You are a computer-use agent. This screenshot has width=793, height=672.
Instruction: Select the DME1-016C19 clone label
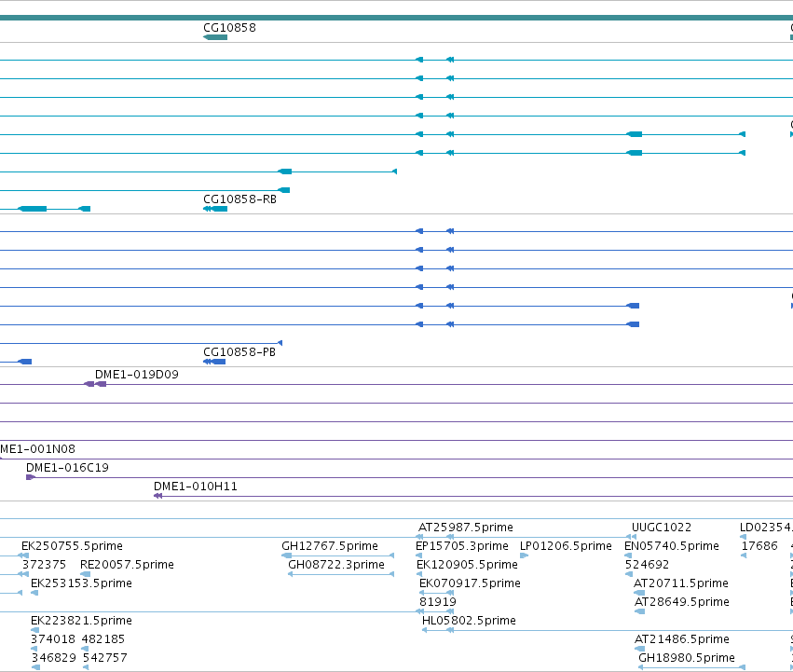point(67,468)
